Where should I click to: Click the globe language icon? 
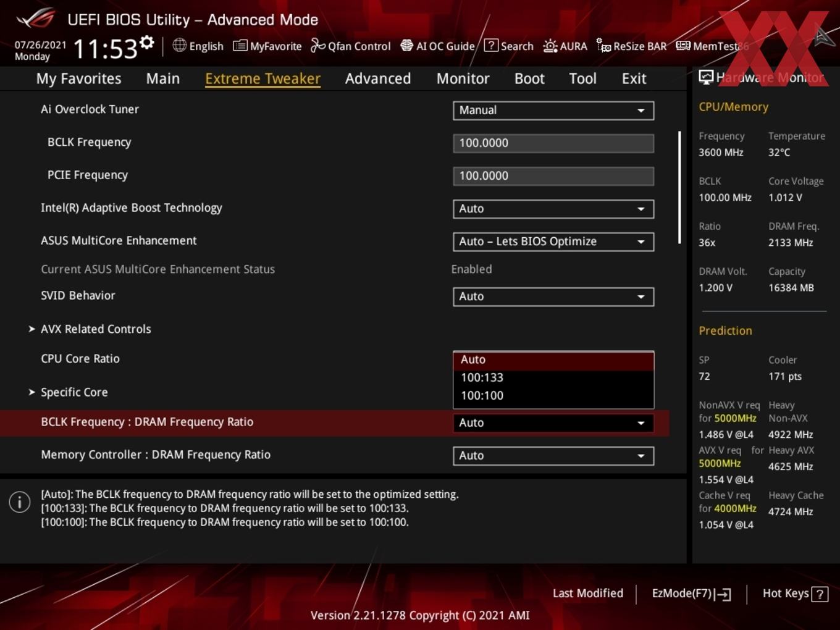pyautogui.click(x=179, y=45)
